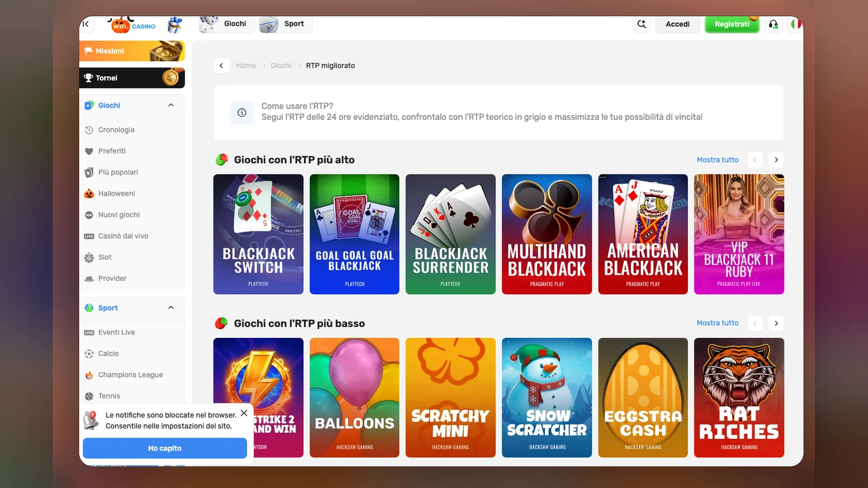Open support headset icon
This screenshot has width=868, height=488.
(774, 24)
